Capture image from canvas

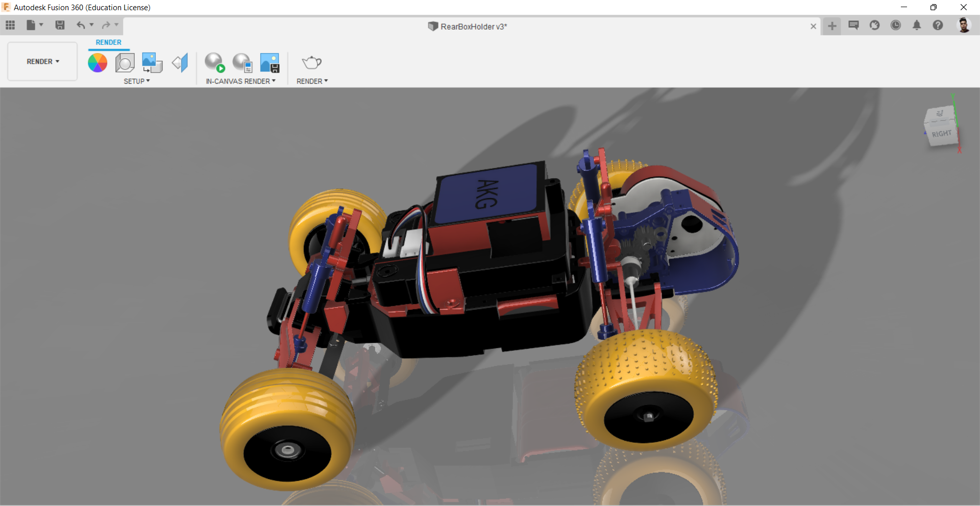click(x=270, y=63)
